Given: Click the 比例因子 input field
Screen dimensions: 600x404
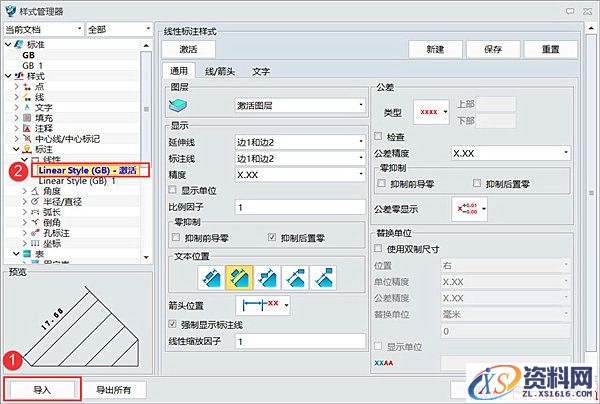Looking at the screenshot, I should pos(300,207).
